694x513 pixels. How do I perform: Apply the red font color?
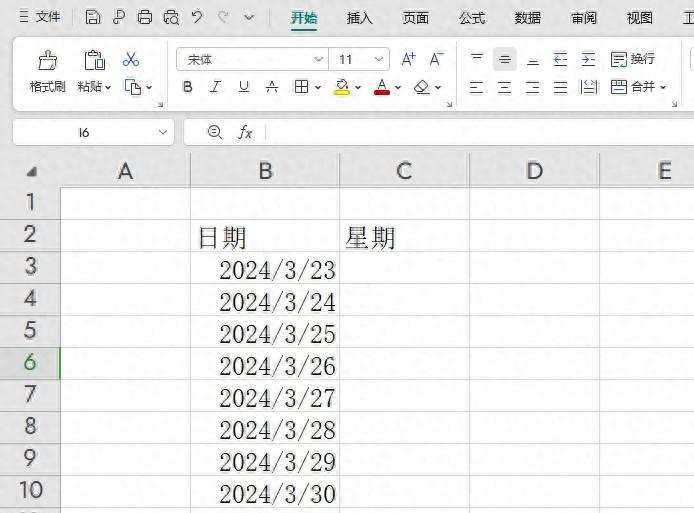[382, 87]
